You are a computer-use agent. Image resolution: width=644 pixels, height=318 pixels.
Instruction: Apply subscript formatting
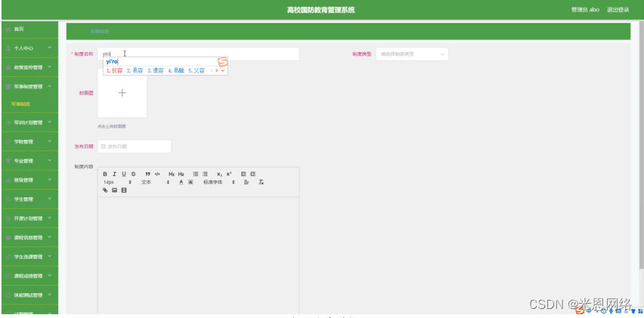(x=219, y=174)
